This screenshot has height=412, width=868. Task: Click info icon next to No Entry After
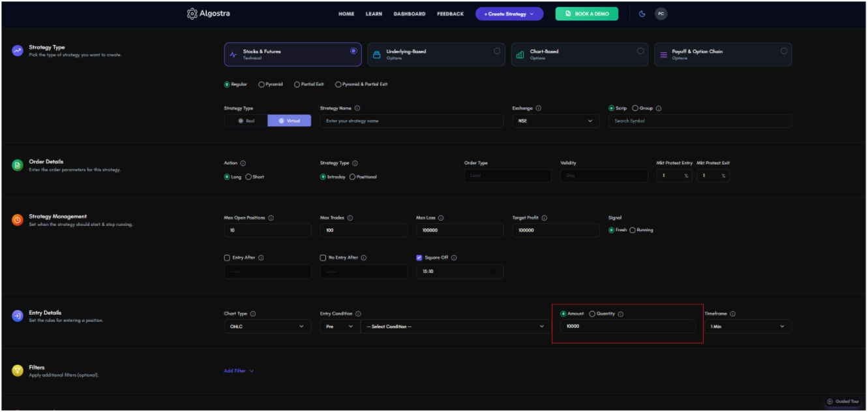click(364, 258)
